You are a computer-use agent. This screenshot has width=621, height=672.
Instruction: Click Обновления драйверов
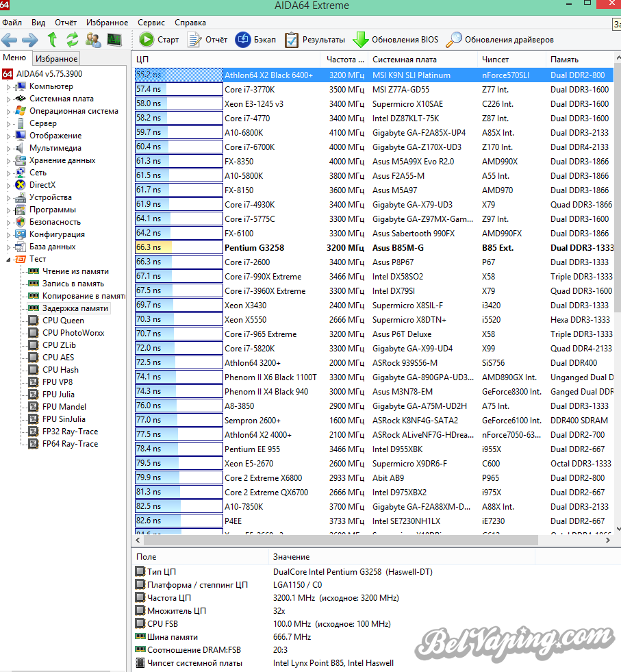click(499, 40)
